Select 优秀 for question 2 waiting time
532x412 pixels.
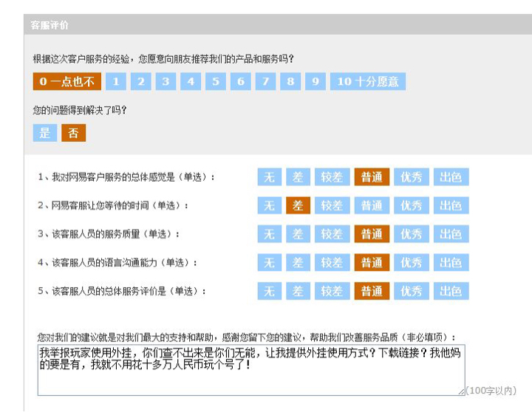pos(412,205)
